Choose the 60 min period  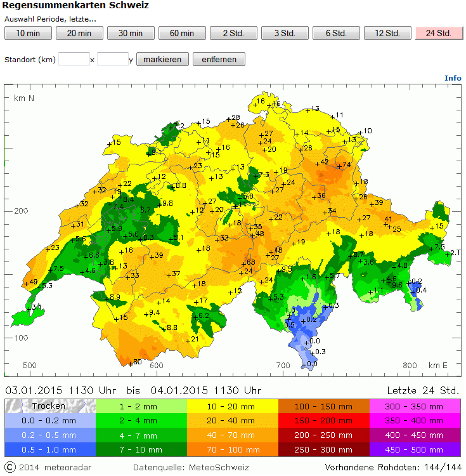[x=182, y=33]
